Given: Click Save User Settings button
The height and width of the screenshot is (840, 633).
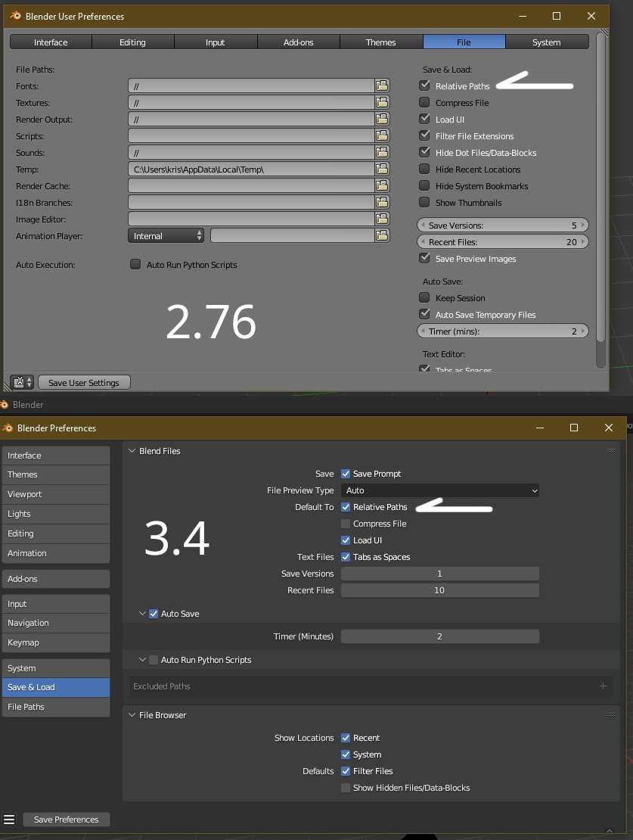Looking at the screenshot, I should click(x=84, y=382).
